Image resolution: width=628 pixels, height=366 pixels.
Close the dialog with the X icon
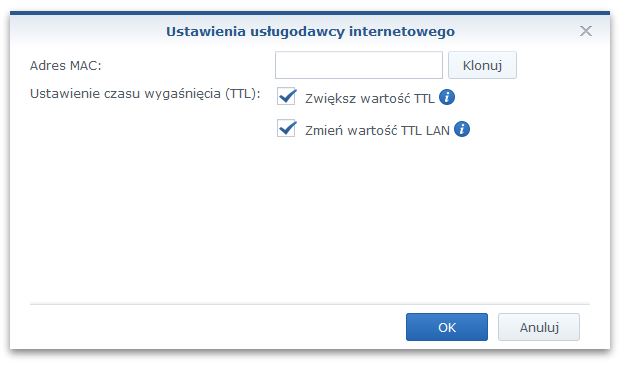click(x=586, y=31)
